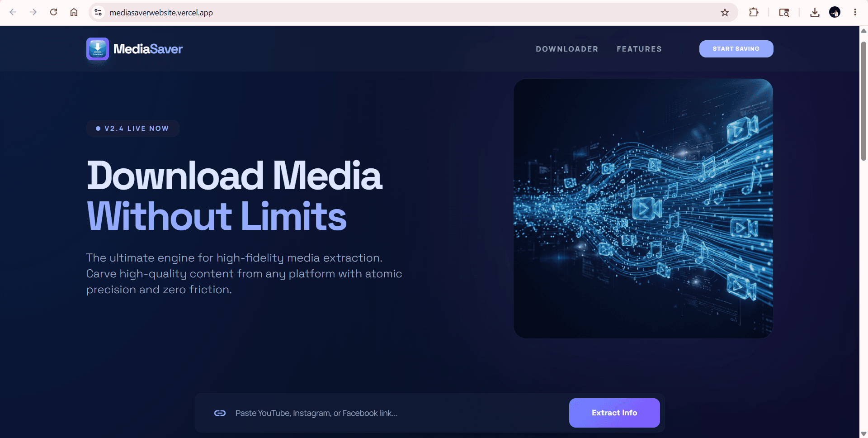Bookmark this tab with the star icon
The height and width of the screenshot is (438, 868).
[x=725, y=12]
